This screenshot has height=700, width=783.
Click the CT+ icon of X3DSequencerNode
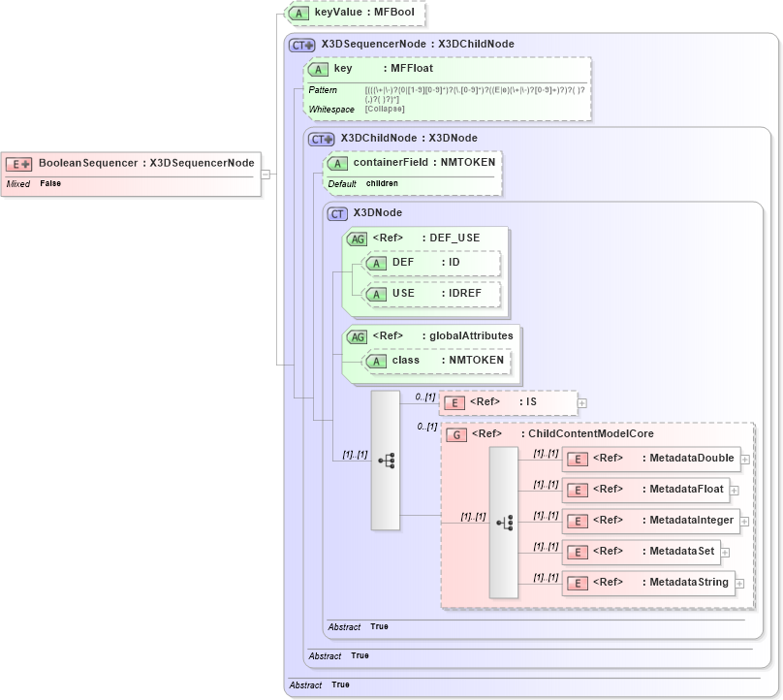302,45
